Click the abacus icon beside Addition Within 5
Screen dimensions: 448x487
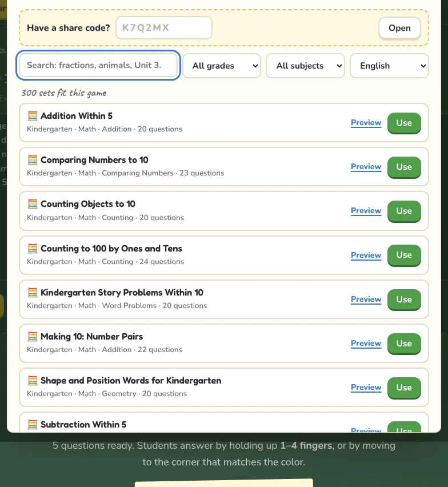(33, 116)
